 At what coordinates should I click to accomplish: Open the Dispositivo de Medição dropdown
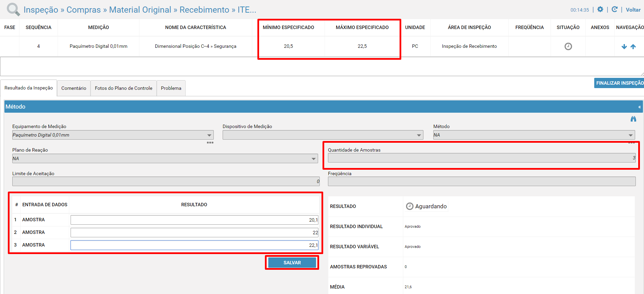pos(323,135)
